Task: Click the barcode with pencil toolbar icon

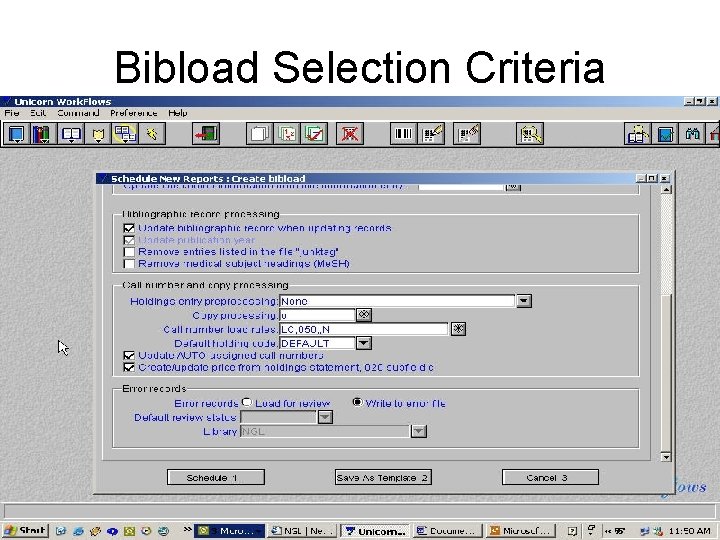Action: (x=431, y=134)
